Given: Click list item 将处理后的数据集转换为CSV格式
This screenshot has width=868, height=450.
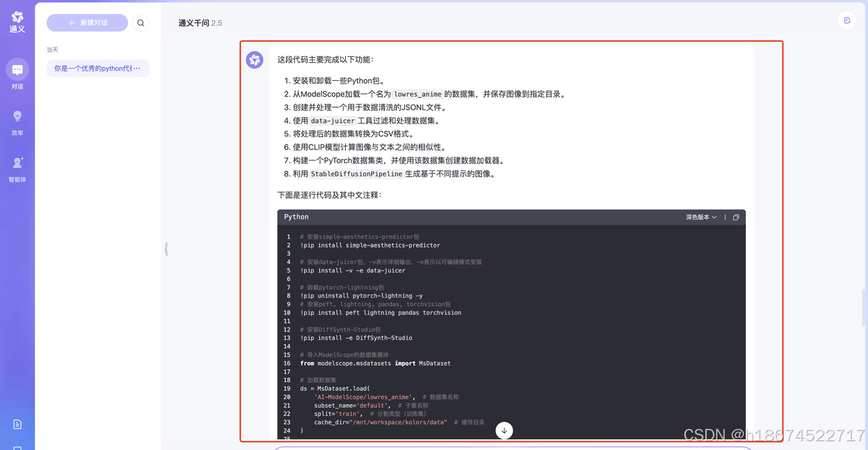Looking at the screenshot, I should tap(353, 134).
